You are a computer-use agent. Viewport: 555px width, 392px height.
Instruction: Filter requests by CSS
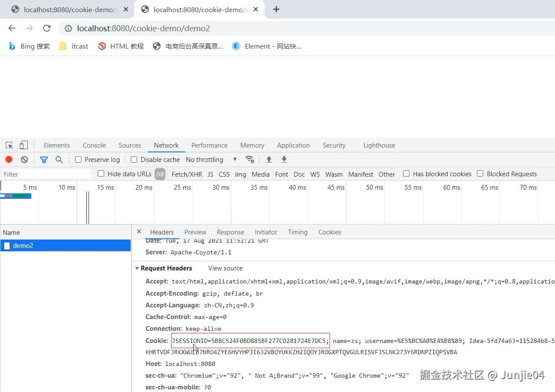224,174
